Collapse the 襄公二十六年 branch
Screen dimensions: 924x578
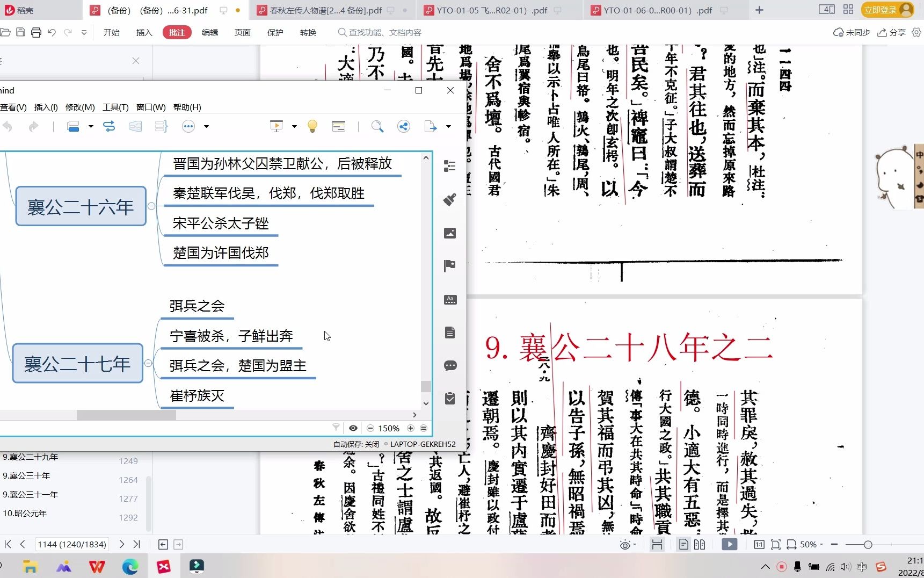151,206
